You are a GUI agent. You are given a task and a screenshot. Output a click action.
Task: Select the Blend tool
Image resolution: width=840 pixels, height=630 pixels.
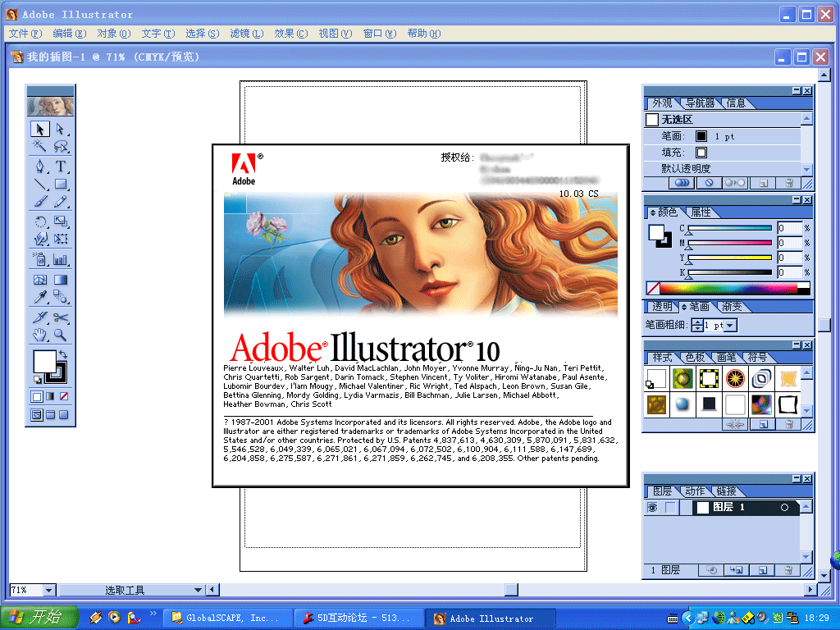(x=61, y=297)
